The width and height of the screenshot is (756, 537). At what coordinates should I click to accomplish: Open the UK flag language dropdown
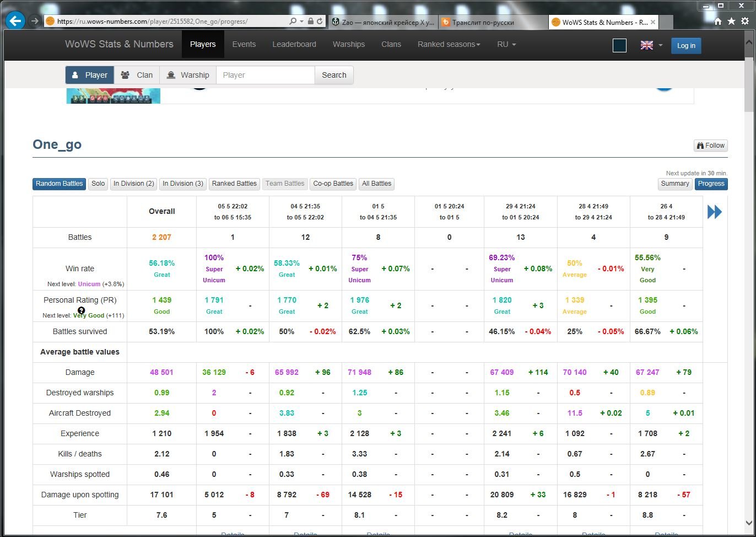point(651,45)
